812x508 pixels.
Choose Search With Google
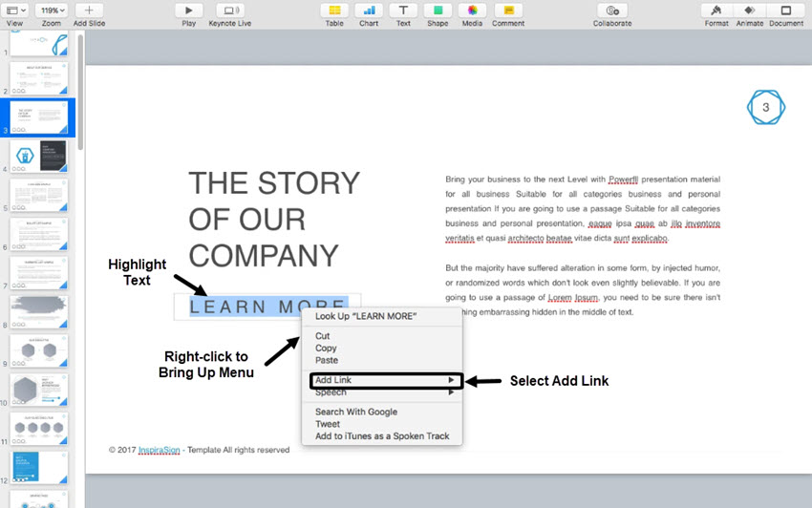pyautogui.click(x=382, y=412)
